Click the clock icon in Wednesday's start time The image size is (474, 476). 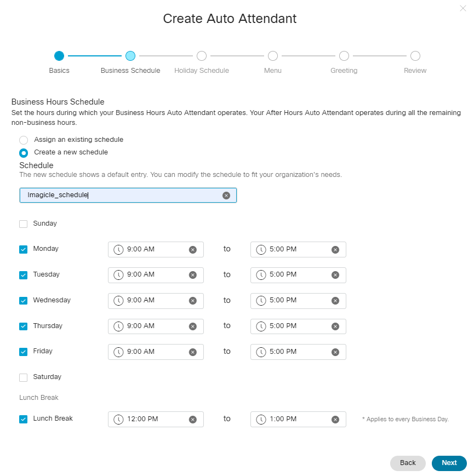pos(118,301)
